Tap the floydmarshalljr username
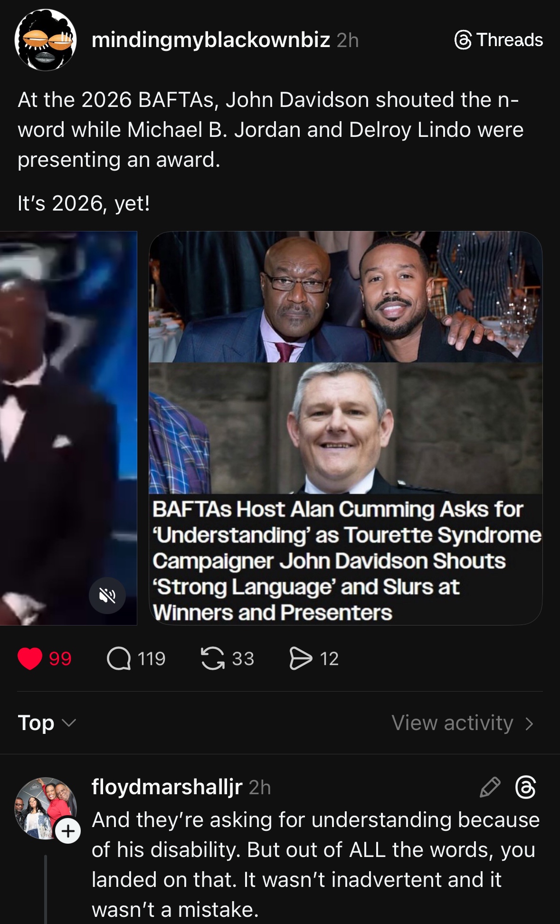This screenshot has width=560, height=924. [x=167, y=787]
